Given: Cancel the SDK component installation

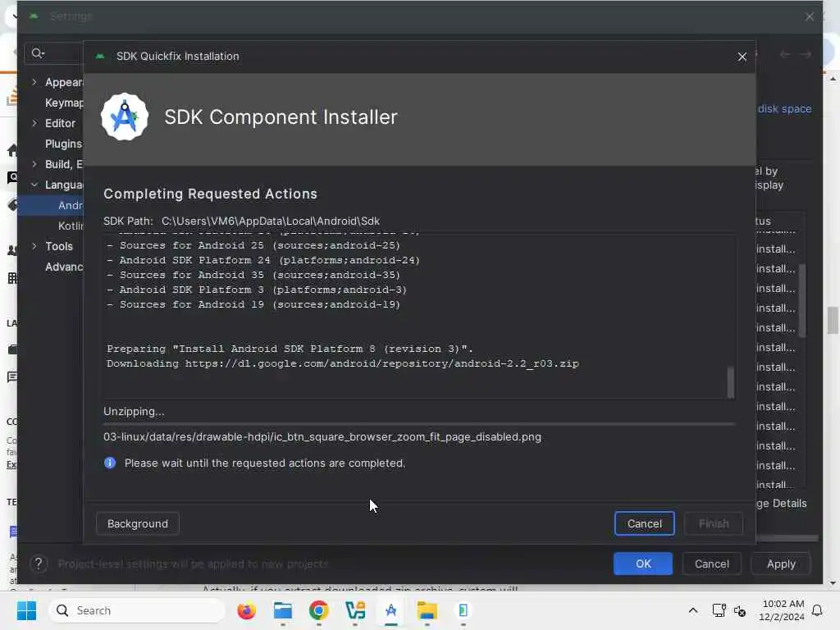Looking at the screenshot, I should point(644,523).
